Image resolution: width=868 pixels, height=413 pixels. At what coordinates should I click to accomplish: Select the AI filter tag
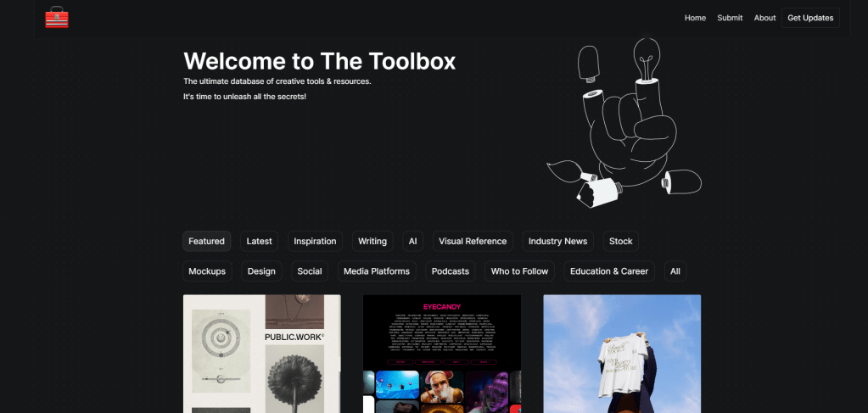[x=412, y=242]
